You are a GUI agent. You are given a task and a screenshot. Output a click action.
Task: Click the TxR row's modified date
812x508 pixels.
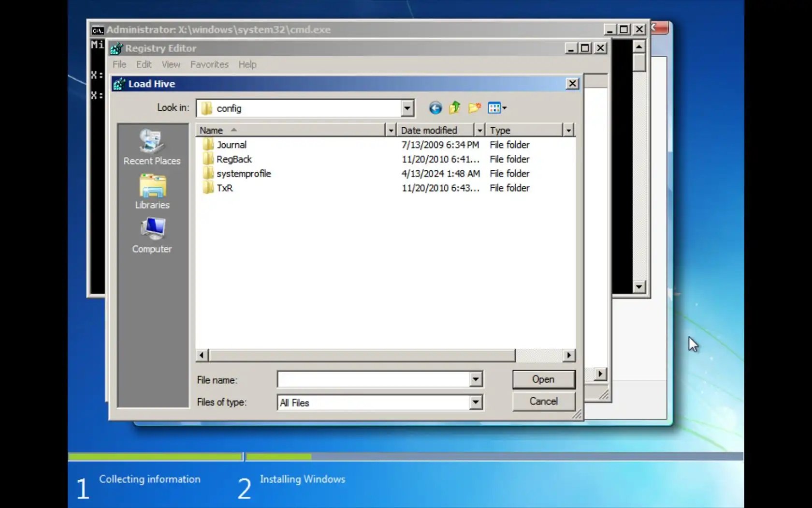pos(441,188)
